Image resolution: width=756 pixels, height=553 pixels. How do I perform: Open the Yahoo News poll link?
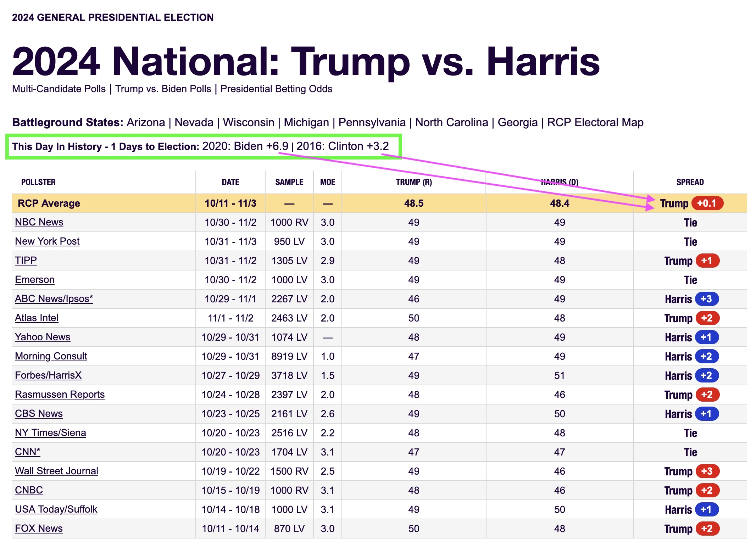[43, 337]
